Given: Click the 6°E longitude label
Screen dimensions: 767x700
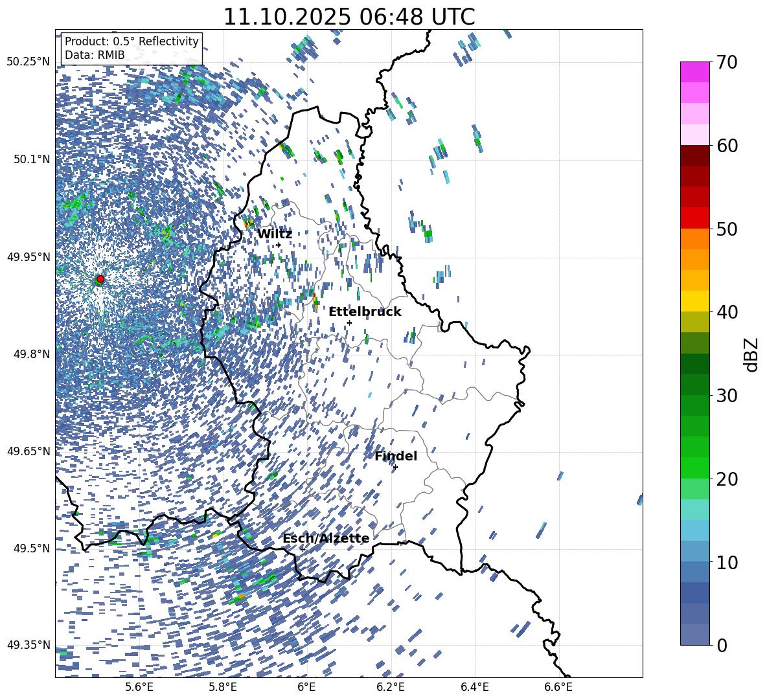Looking at the screenshot, I should click(x=306, y=687).
